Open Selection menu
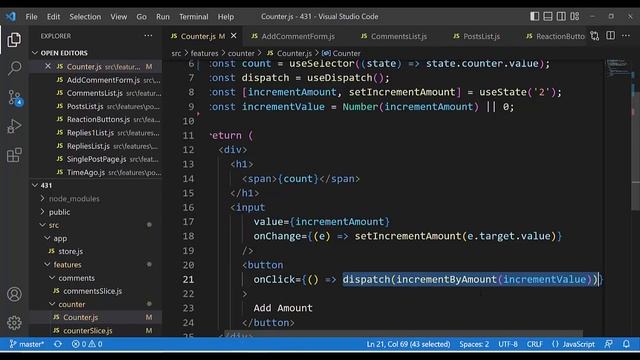 point(85,17)
